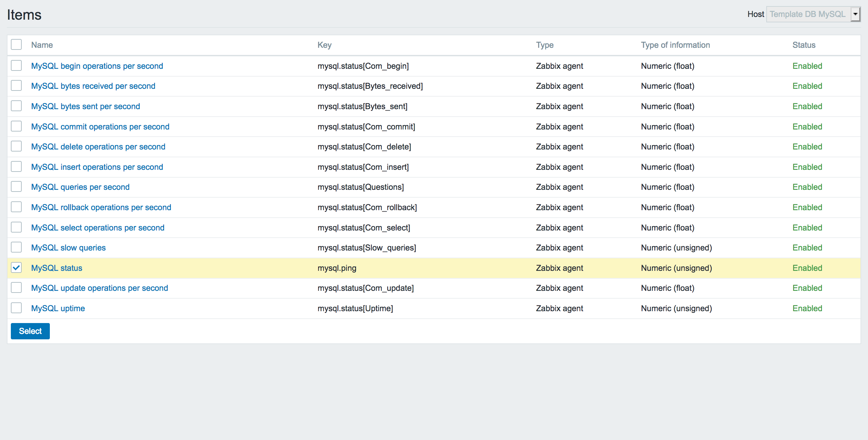This screenshot has width=868, height=440.
Task: Open MySQL delete operations per second item
Action: coord(98,147)
